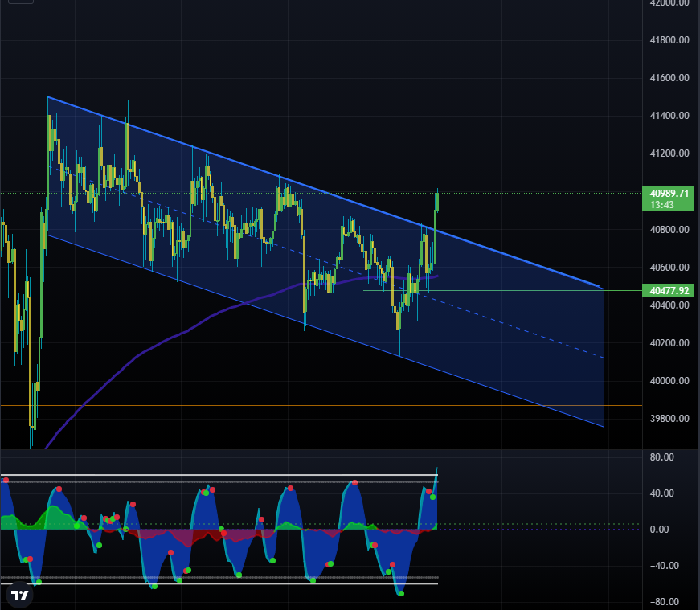
Task: Click the 41200.00 price axis label
Action: click(x=669, y=154)
